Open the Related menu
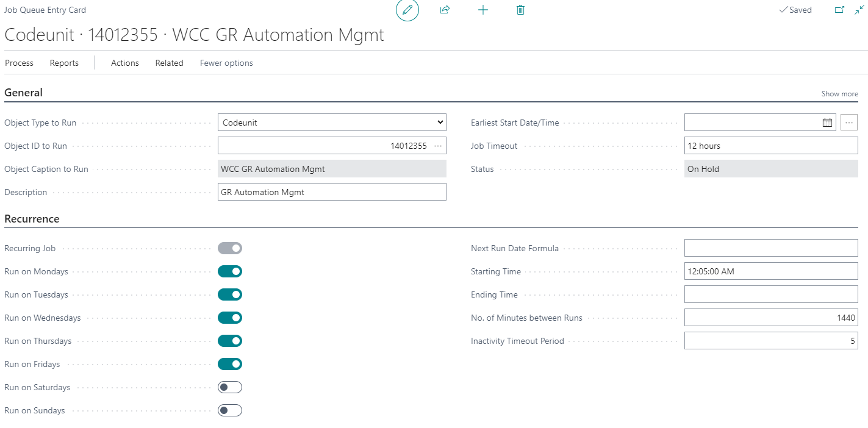Screen dimensions: 868x428 [169, 63]
